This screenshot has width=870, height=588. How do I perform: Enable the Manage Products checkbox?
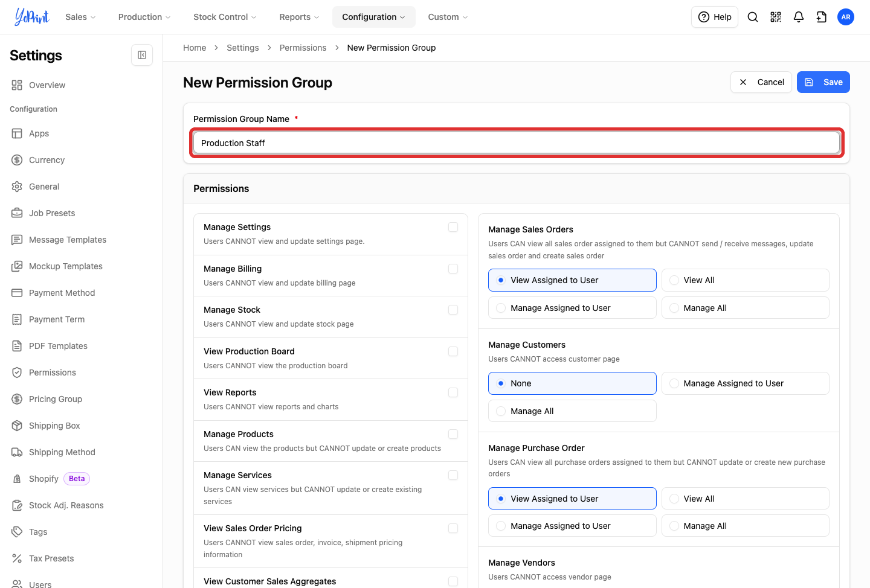click(453, 434)
